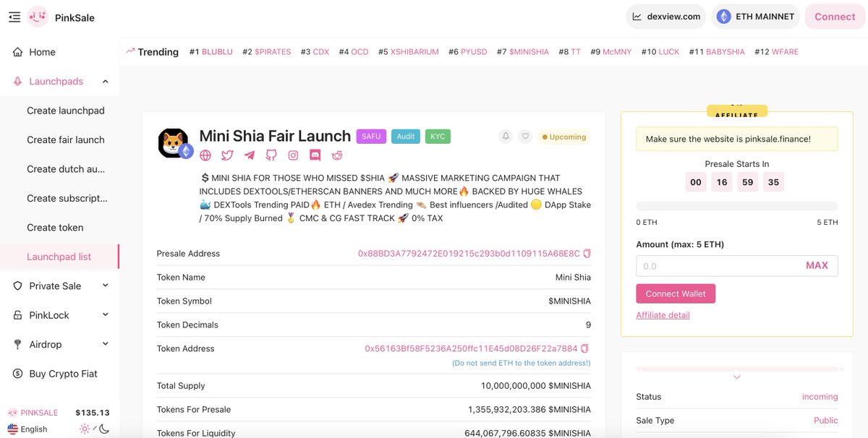
Task: Open trending token #3 CDX
Action: point(315,52)
